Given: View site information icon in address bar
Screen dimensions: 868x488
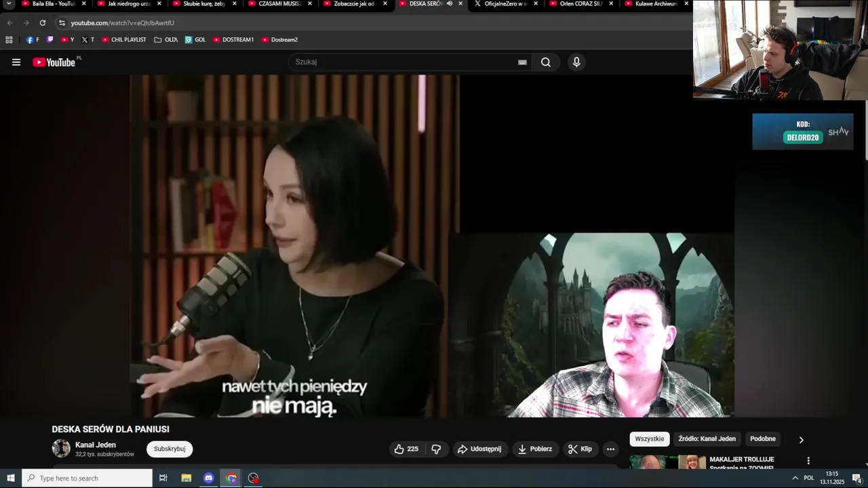Looking at the screenshot, I should [62, 23].
